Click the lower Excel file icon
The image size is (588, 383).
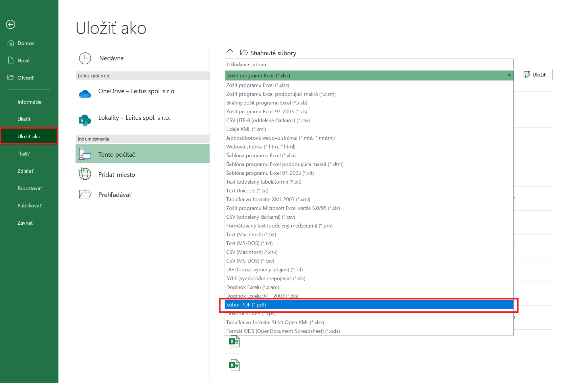point(234,365)
